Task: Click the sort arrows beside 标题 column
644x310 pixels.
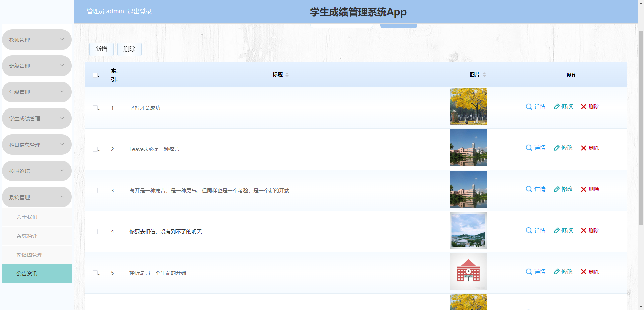Action: [x=288, y=75]
